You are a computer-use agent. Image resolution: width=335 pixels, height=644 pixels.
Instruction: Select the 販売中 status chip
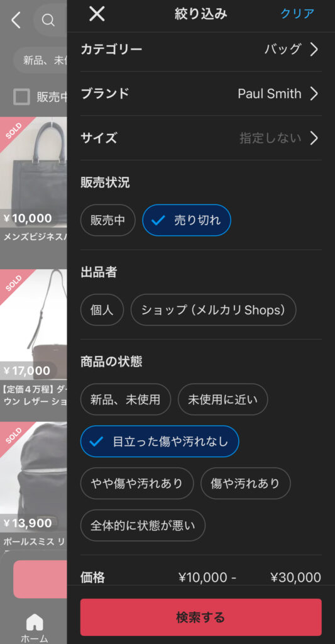click(108, 220)
